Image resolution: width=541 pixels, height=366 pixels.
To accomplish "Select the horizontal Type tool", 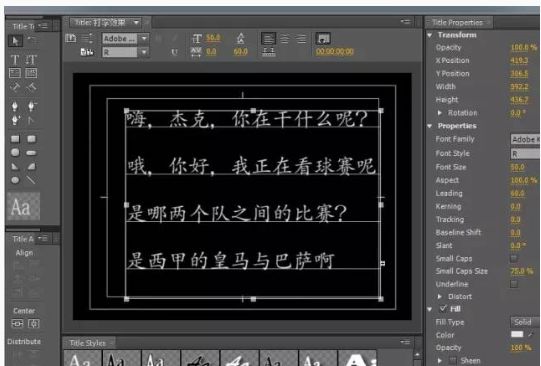I will [15, 59].
